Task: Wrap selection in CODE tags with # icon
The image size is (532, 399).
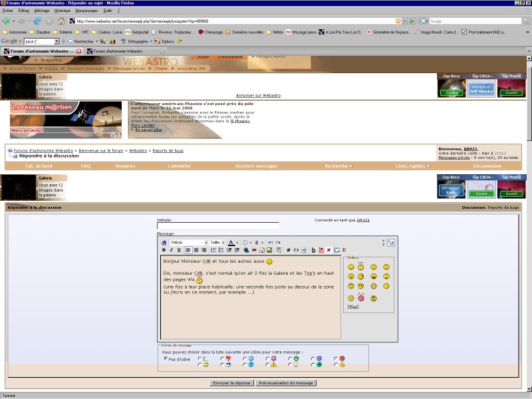Action: (x=289, y=250)
